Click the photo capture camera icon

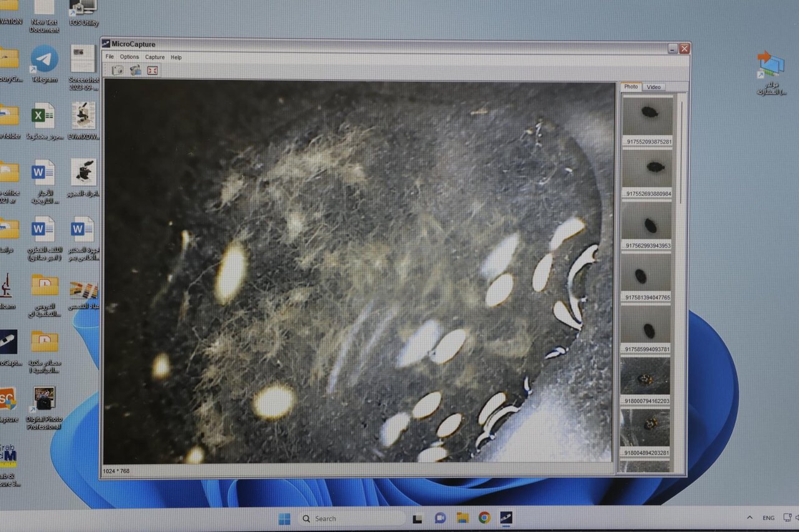coord(117,70)
